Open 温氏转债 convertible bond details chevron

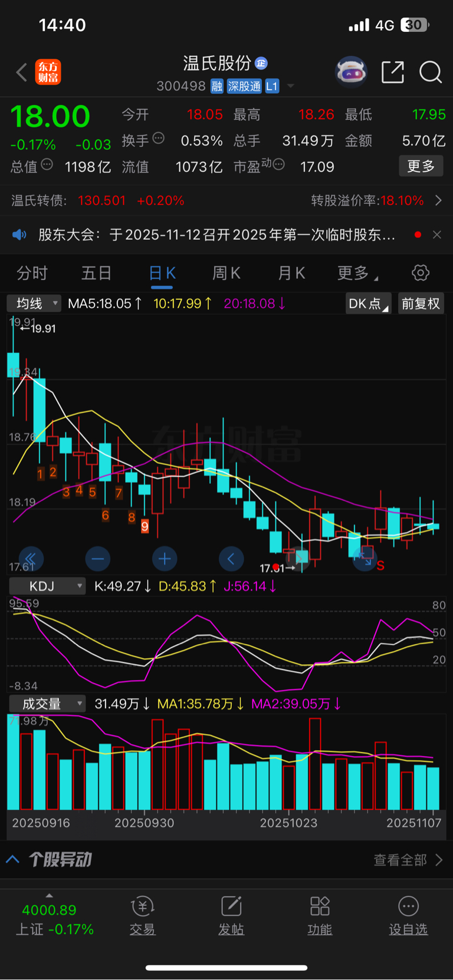438,200
